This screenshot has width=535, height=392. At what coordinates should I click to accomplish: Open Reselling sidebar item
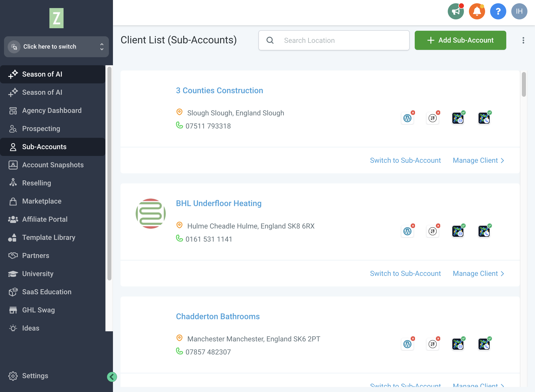pyautogui.click(x=53, y=183)
